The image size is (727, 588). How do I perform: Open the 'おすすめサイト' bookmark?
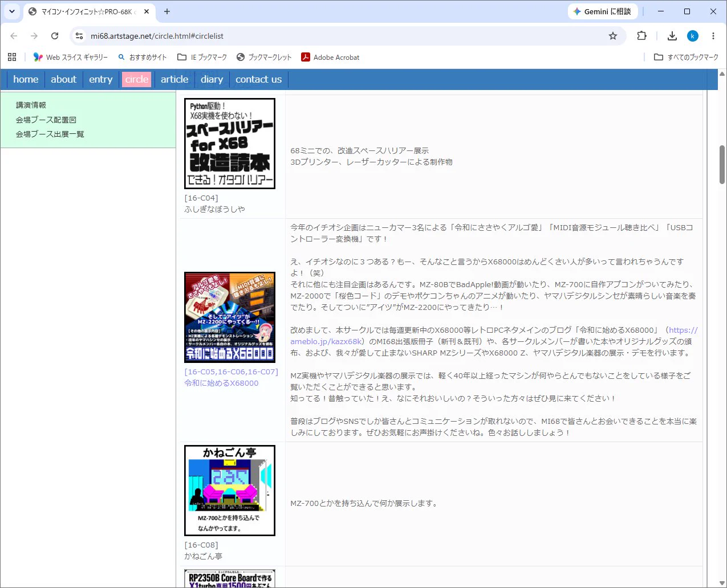point(143,57)
